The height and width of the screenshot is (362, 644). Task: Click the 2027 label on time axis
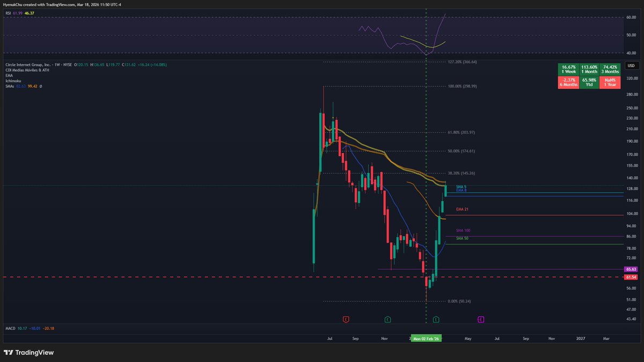[x=581, y=339]
